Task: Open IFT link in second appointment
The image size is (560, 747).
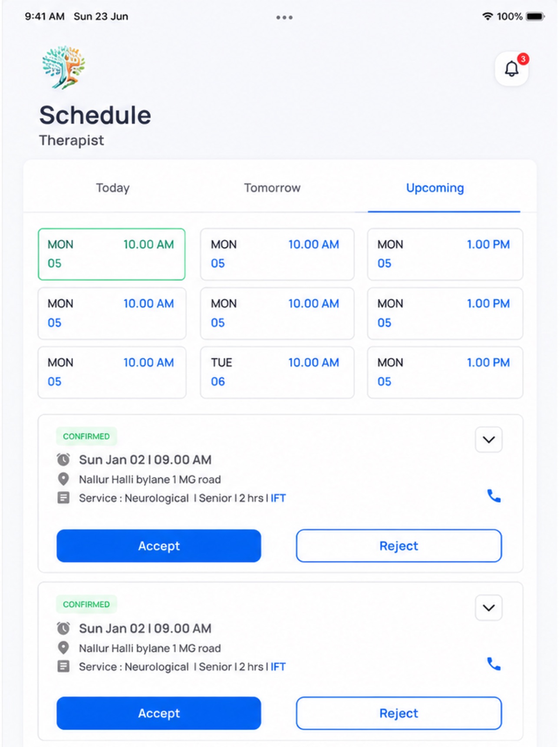Action: 278,667
